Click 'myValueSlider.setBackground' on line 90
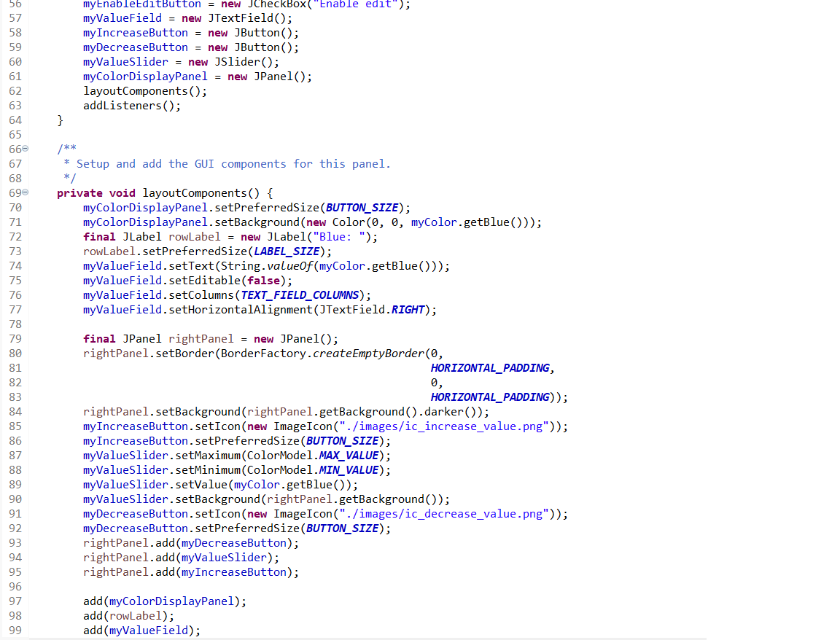The image size is (840, 640). tap(171, 499)
